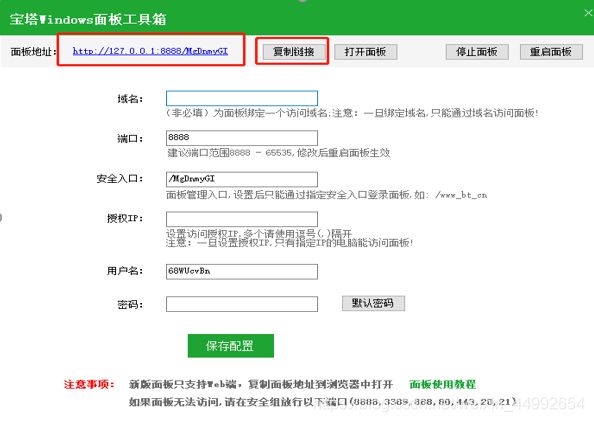The image size is (594, 422).
Task: Click the hint beginning（非必填）为面板绑定
Action: [x=352, y=113]
